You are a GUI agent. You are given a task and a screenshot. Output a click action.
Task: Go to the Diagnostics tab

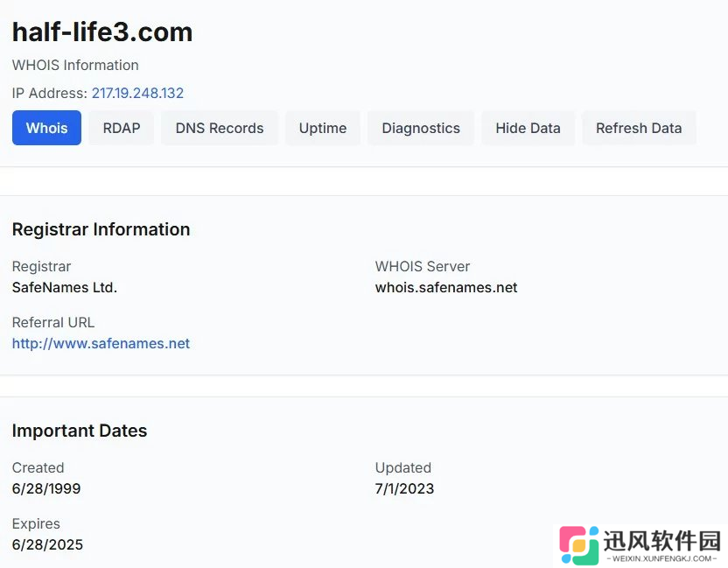(421, 128)
